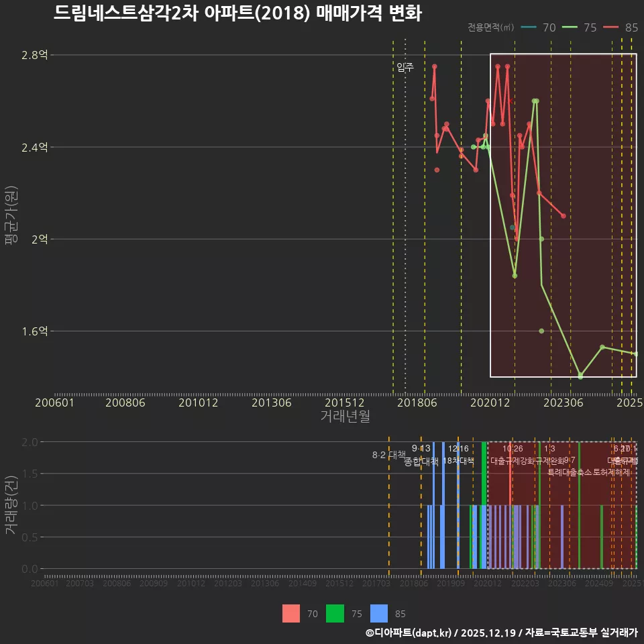Click the chart title 드림네스트삼각2차 아파트(2018) 매매가격 변화

click(x=237, y=13)
